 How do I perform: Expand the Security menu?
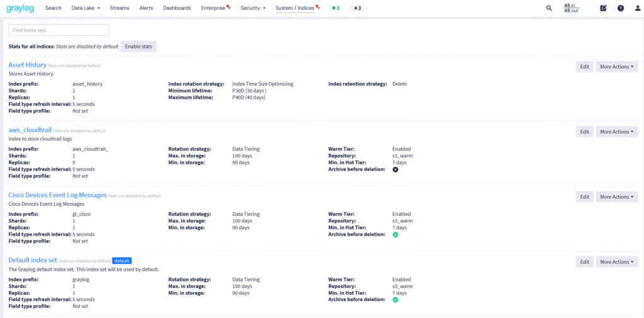[253, 8]
